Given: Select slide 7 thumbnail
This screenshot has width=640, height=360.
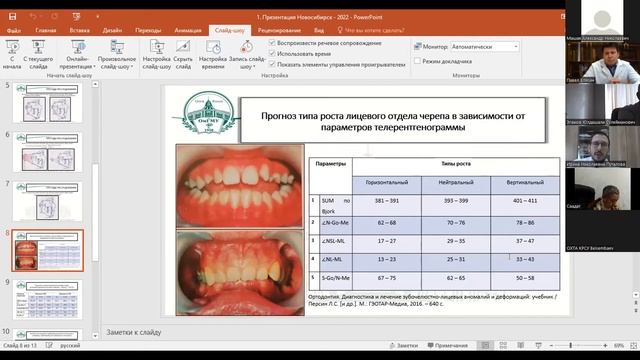Looking at the screenshot, I should (48, 202).
